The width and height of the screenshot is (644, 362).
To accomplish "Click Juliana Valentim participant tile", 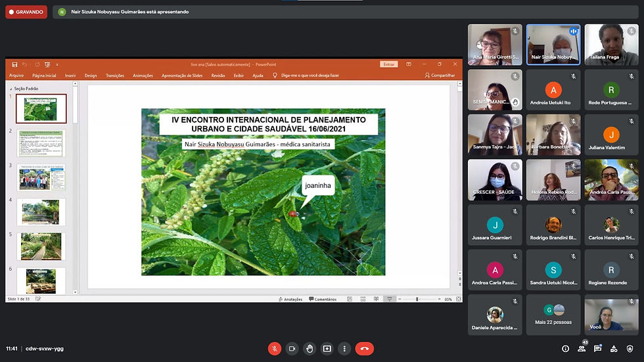I will pos(612,135).
